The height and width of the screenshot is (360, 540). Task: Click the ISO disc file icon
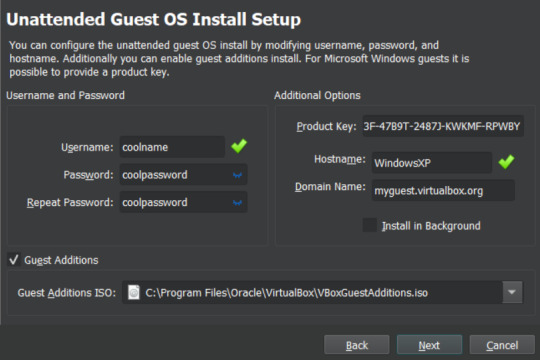134,292
